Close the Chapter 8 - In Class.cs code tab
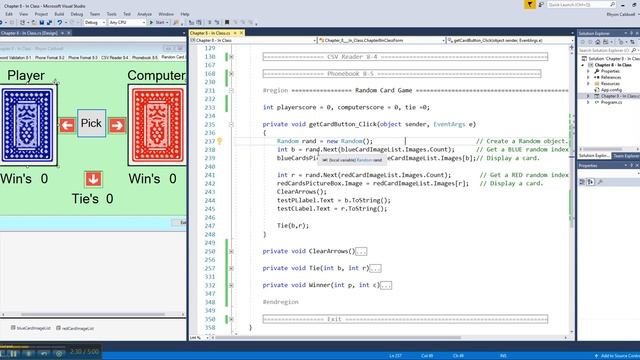Image resolution: width=640 pixels, height=360 pixels. pyautogui.click(x=241, y=33)
